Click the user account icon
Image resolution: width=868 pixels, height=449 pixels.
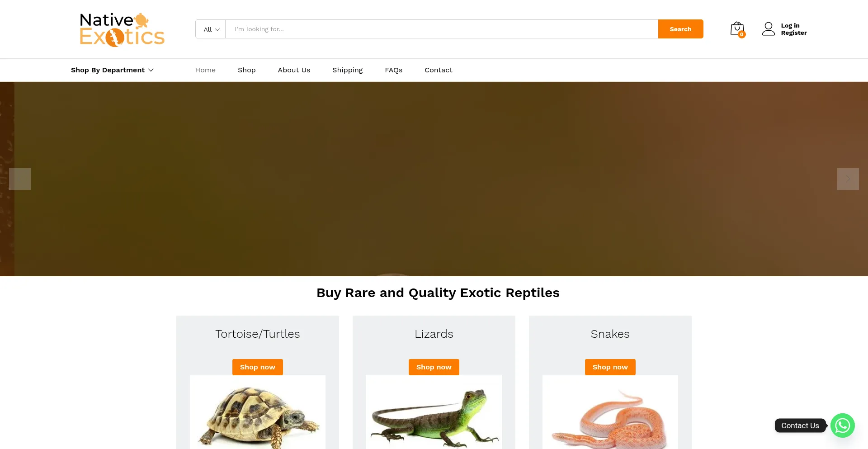click(768, 29)
